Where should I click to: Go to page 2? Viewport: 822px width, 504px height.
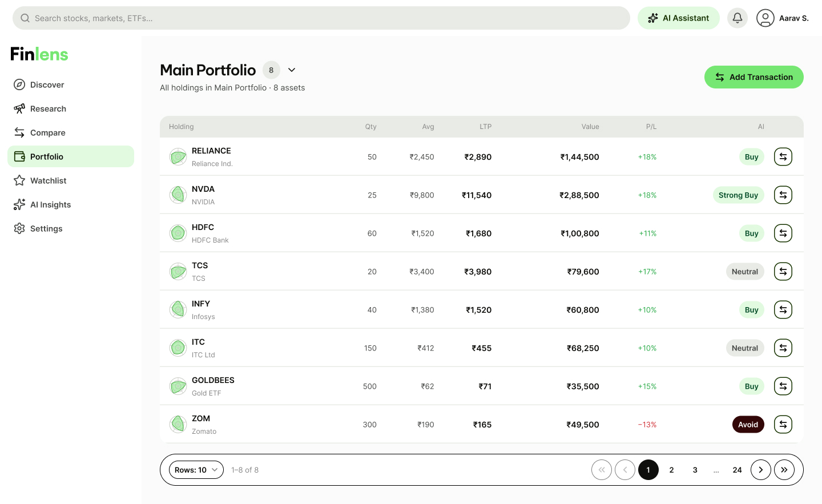pos(672,470)
